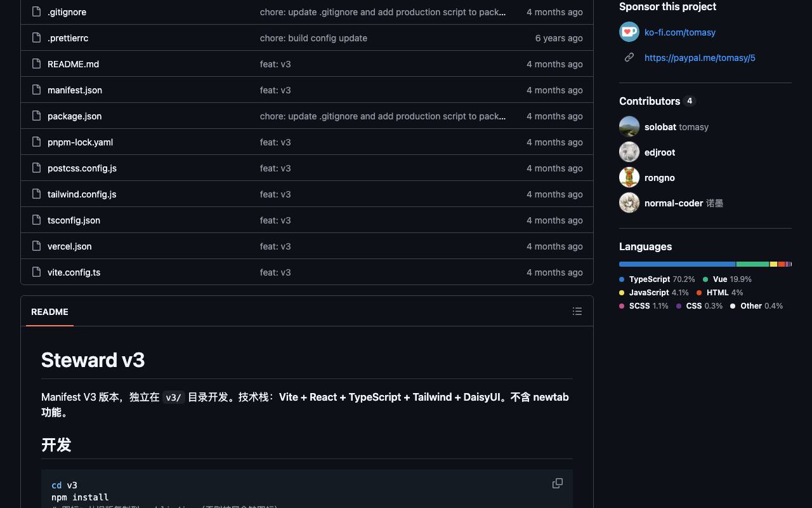Image resolution: width=812 pixels, height=508 pixels.
Task: Filter by Vue 19.9% language
Action: pos(727,279)
